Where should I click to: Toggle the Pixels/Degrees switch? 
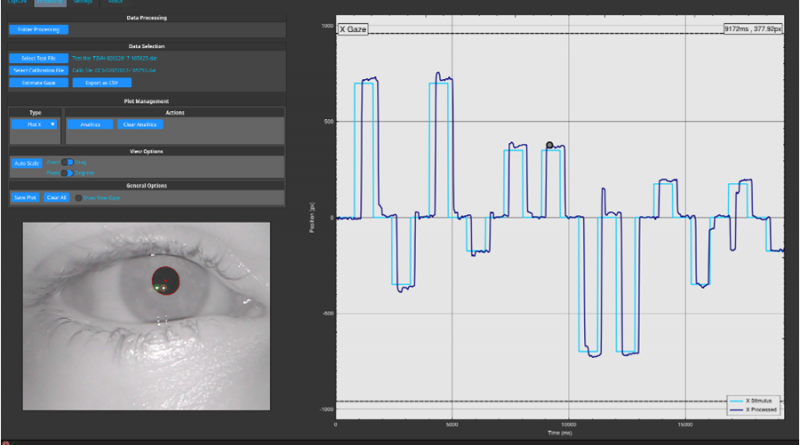coord(68,172)
